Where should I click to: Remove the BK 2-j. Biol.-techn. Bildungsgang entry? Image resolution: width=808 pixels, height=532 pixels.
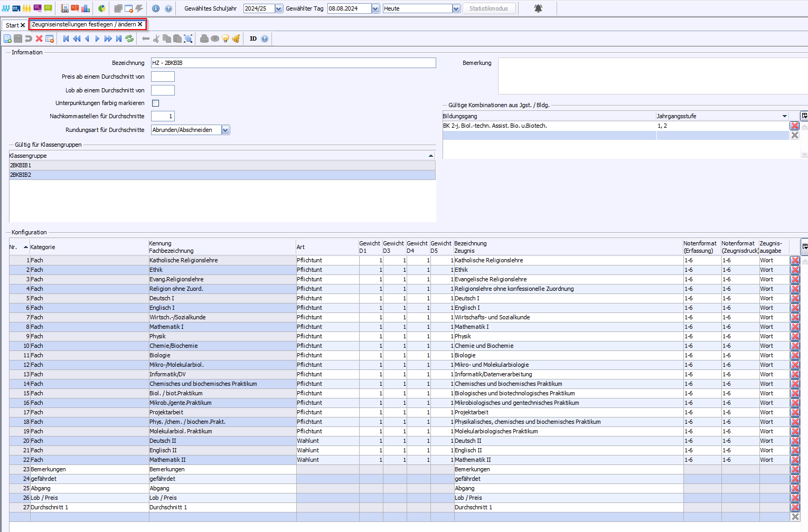[x=794, y=126]
